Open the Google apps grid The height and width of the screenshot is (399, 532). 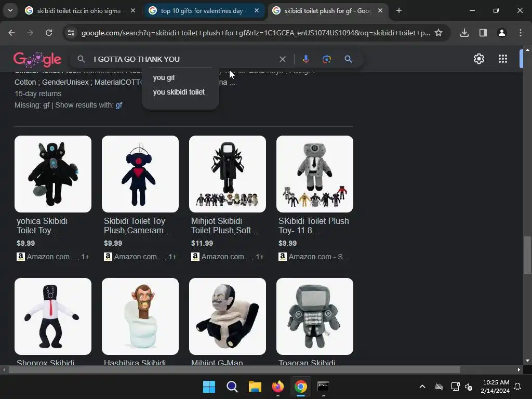tap(503, 59)
